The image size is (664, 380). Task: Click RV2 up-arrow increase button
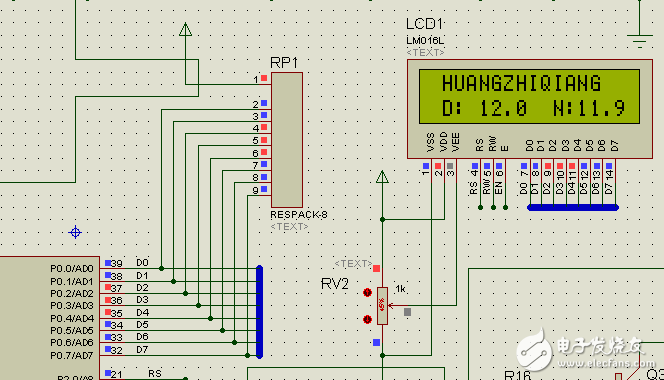(x=367, y=292)
